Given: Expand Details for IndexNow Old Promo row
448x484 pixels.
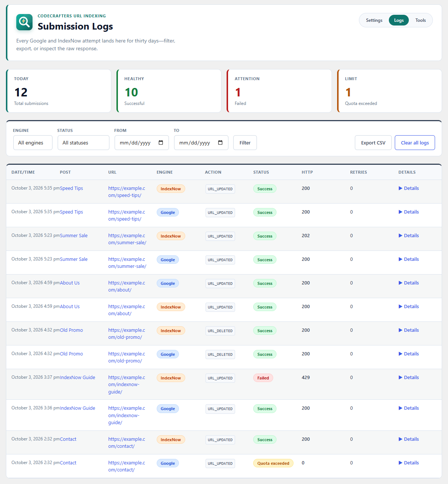Looking at the screenshot, I should [408, 330].
